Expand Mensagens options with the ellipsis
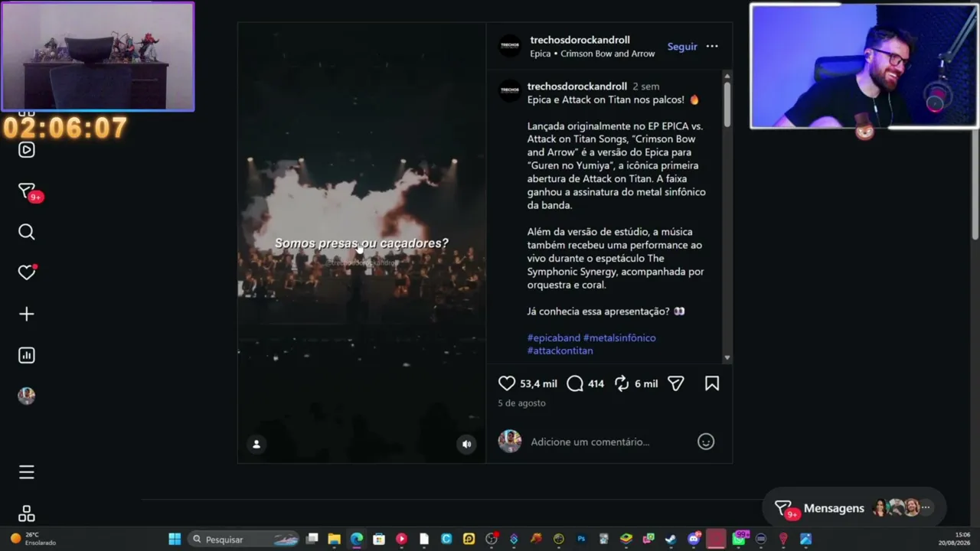The height and width of the screenshot is (551, 980). pos(926,507)
